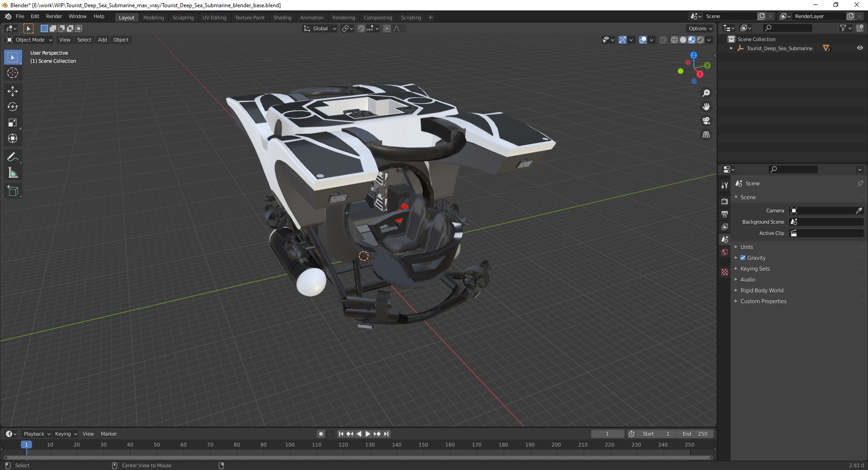Click the properties editor search field
Image resolution: width=868 pixels, height=470 pixels.
click(x=793, y=169)
